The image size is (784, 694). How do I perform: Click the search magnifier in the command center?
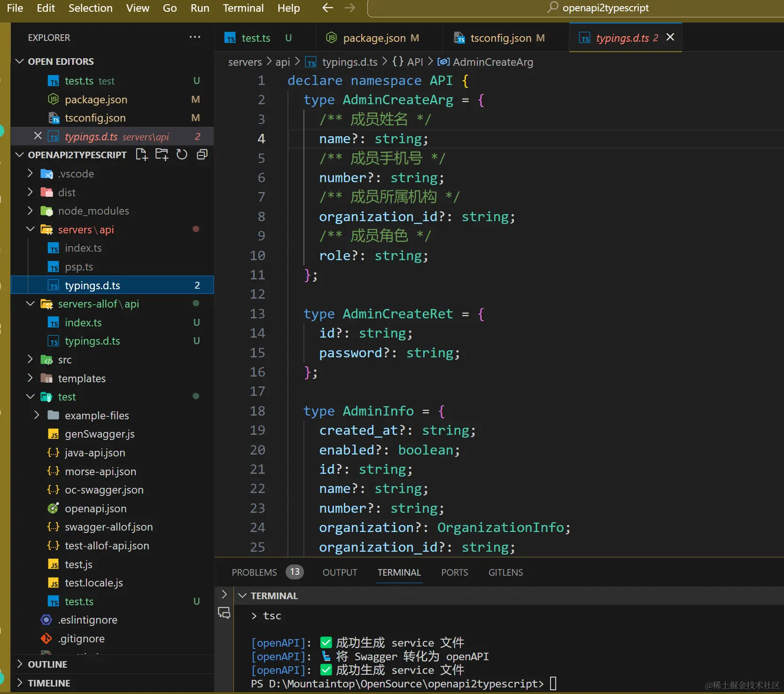pos(553,8)
